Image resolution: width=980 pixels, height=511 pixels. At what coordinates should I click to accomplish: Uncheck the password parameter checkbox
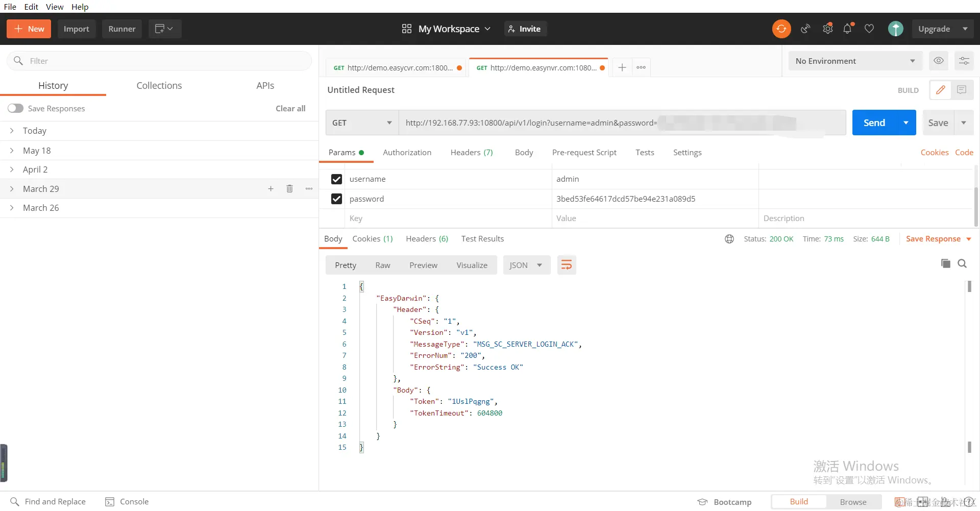pyautogui.click(x=336, y=199)
